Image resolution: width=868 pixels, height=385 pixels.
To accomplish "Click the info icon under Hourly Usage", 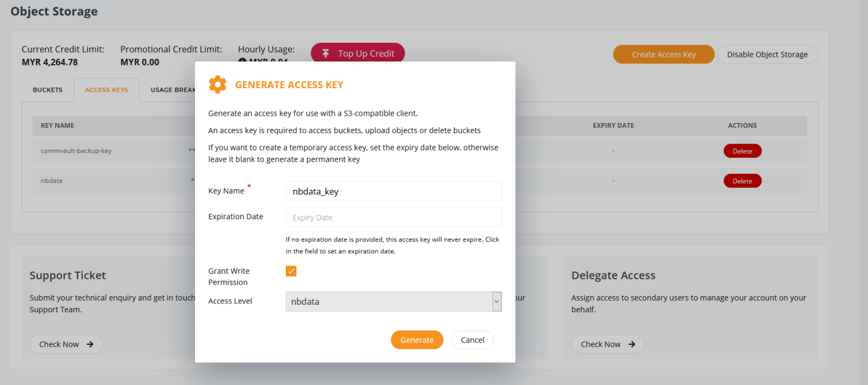I will click(242, 62).
